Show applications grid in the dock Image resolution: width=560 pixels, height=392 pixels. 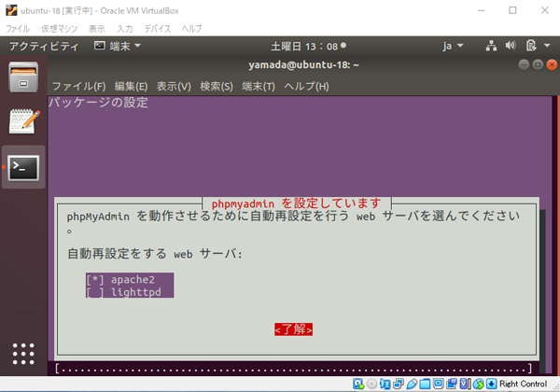(23, 354)
